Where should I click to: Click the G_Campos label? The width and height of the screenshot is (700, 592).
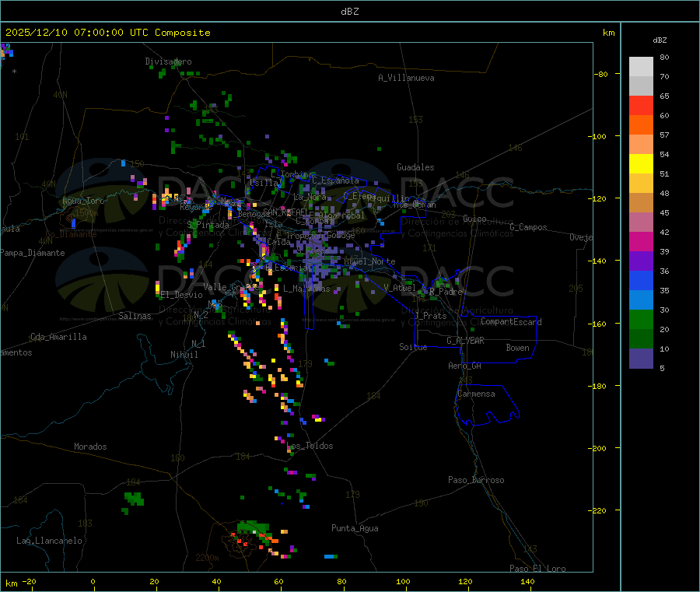click(x=529, y=227)
